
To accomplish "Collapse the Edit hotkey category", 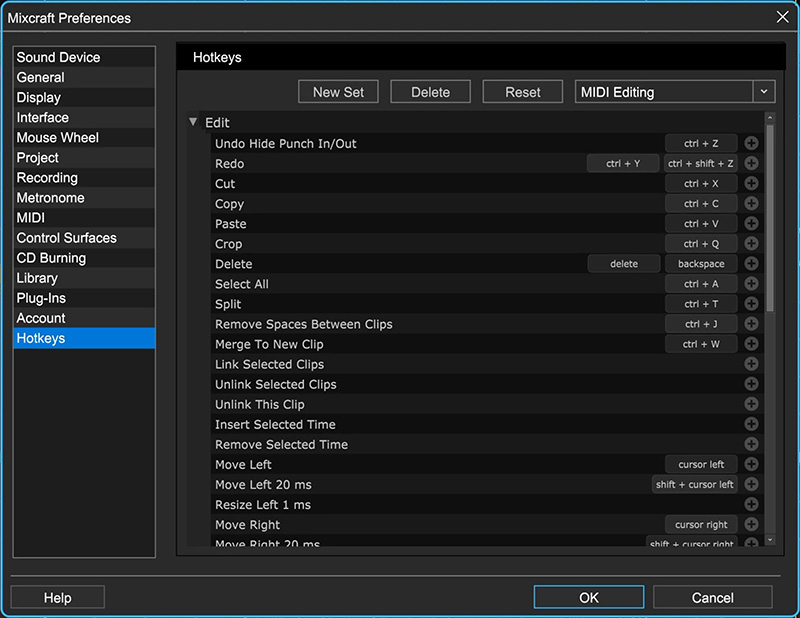I will [x=193, y=122].
